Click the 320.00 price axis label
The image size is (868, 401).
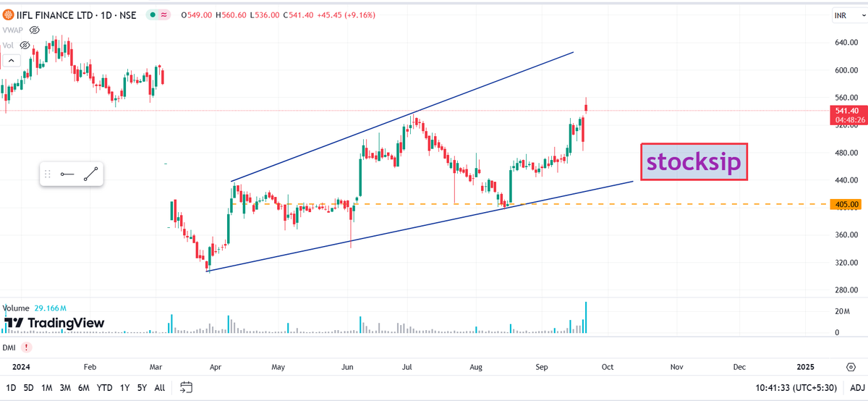[x=845, y=263]
